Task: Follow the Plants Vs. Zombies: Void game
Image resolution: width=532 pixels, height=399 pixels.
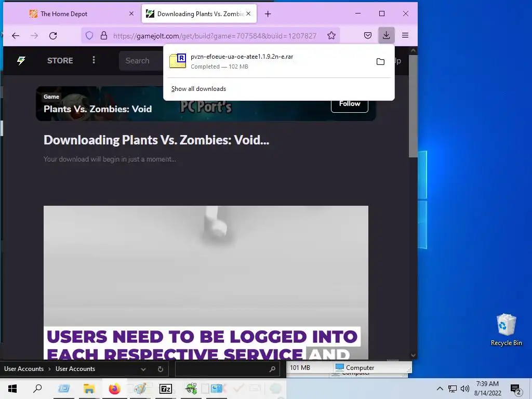Action: (x=350, y=104)
